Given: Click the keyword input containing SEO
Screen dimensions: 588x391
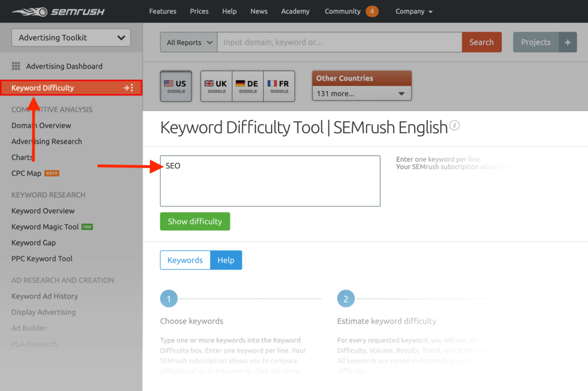Looking at the screenshot, I should coord(270,180).
